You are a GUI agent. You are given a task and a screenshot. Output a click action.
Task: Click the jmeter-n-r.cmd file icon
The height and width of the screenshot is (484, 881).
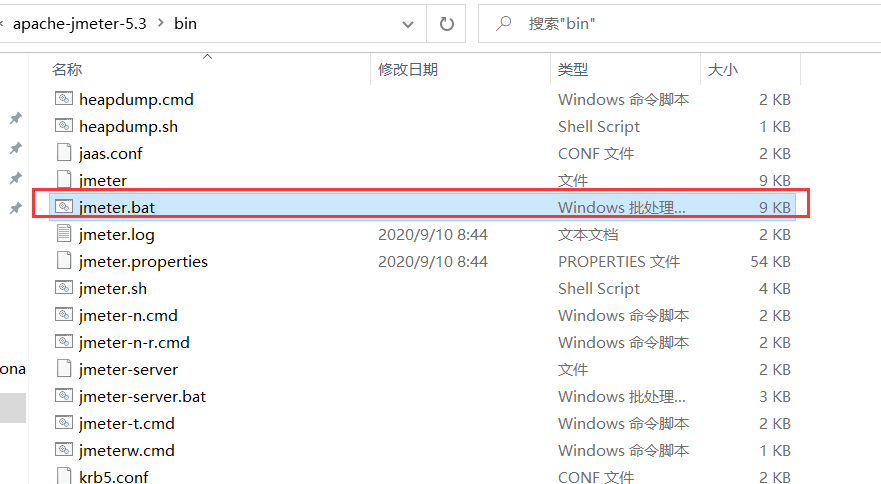tap(64, 342)
